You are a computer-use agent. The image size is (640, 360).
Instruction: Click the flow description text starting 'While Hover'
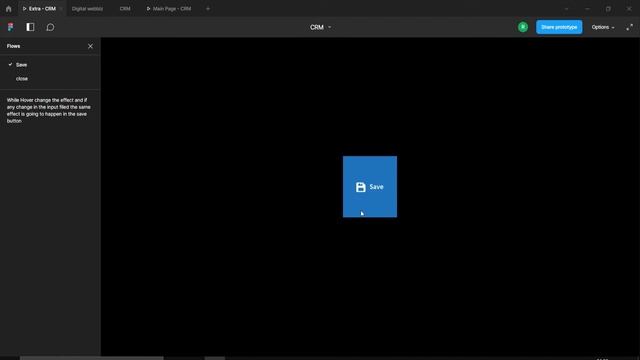point(49,111)
